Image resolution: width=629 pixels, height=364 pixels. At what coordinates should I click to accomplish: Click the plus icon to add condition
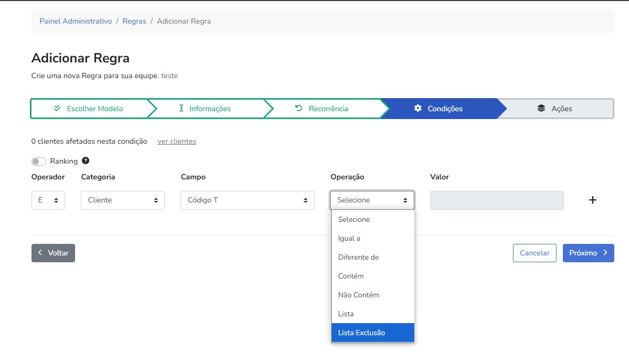click(x=593, y=200)
